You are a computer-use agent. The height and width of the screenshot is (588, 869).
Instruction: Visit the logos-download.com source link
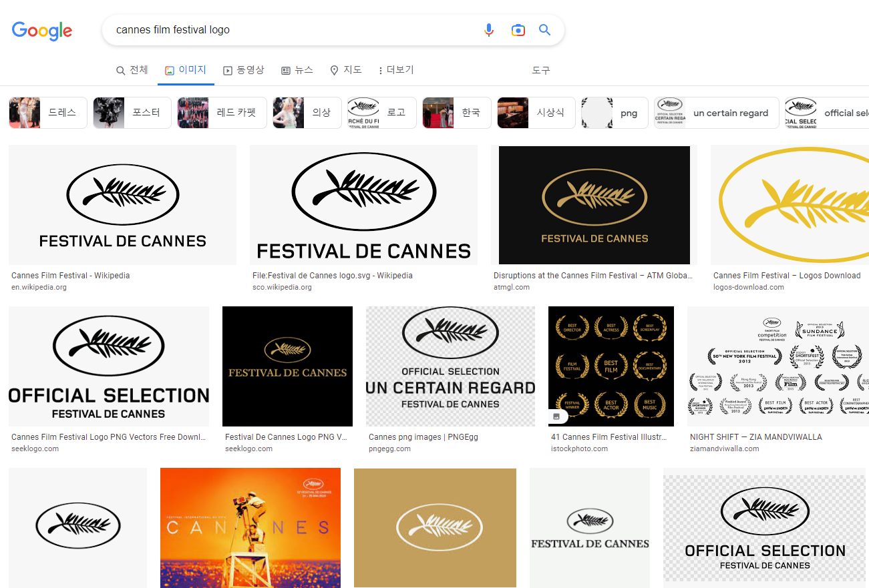[749, 288]
